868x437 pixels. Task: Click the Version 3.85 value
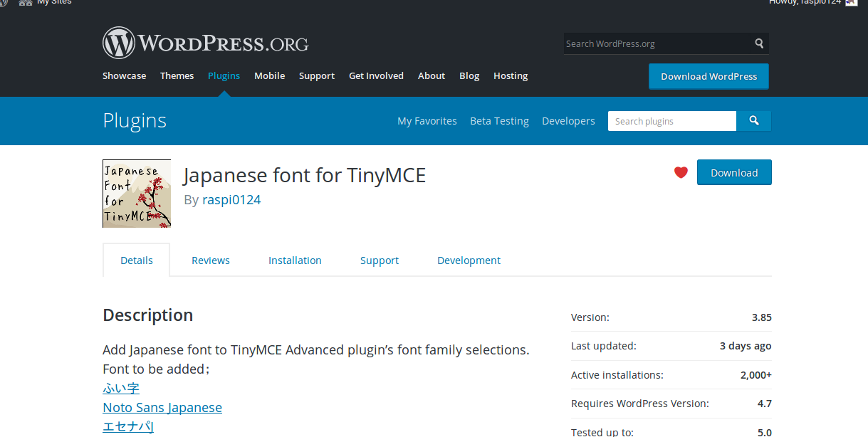tap(761, 317)
